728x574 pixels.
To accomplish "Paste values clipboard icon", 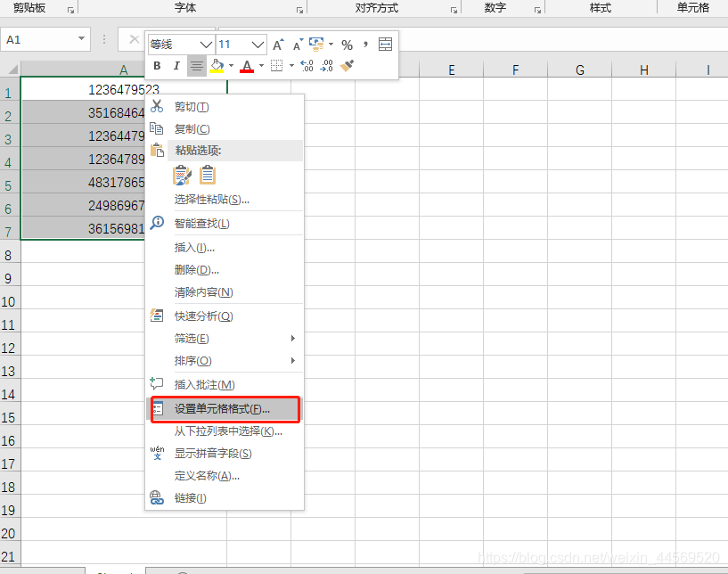I will pos(208,176).
